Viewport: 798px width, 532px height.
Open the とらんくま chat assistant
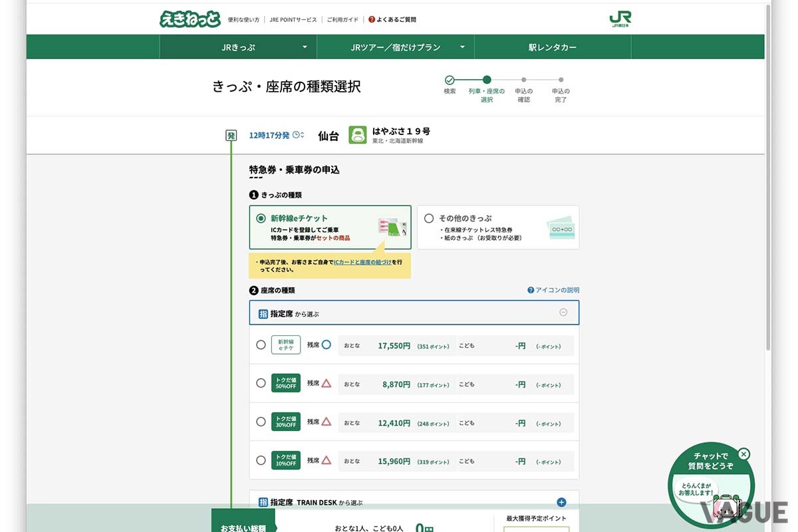[x=710, y=489]
